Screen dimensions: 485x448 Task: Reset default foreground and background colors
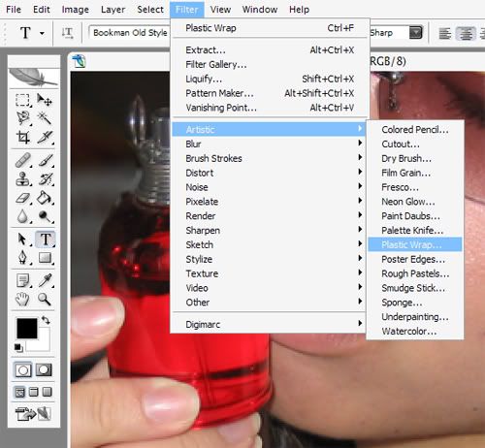18,347
